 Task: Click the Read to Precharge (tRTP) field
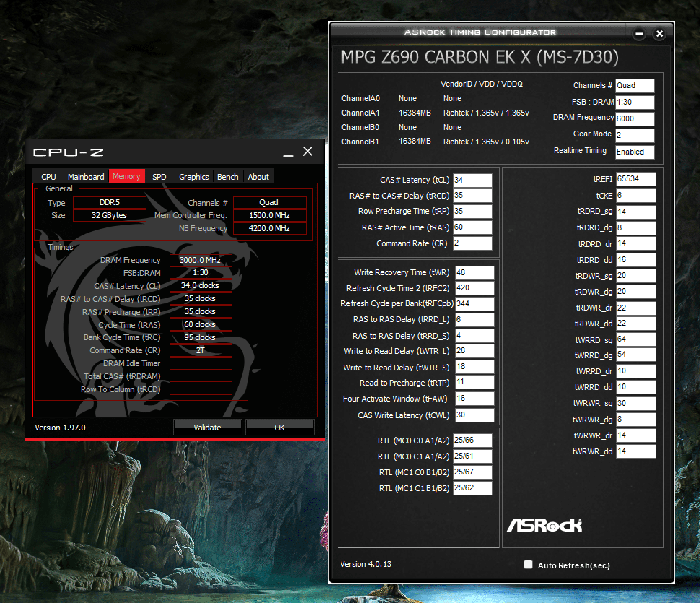[475, 382]
